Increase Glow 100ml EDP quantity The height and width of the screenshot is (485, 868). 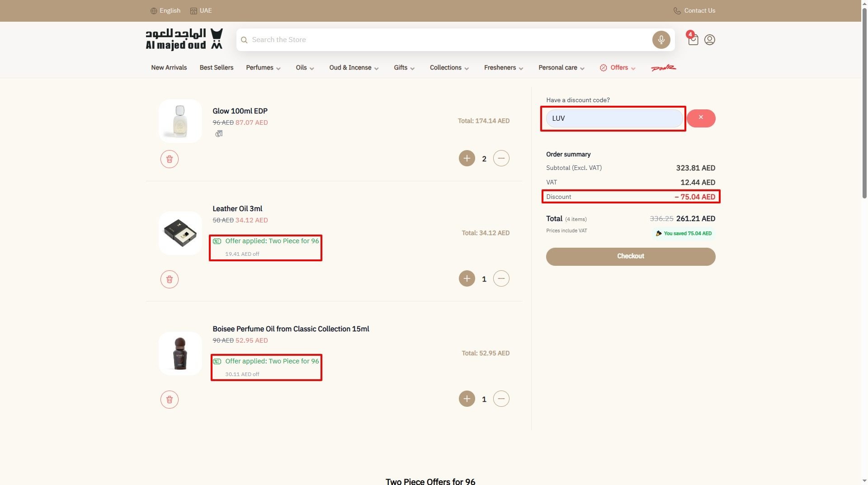[x=467, y=158]
